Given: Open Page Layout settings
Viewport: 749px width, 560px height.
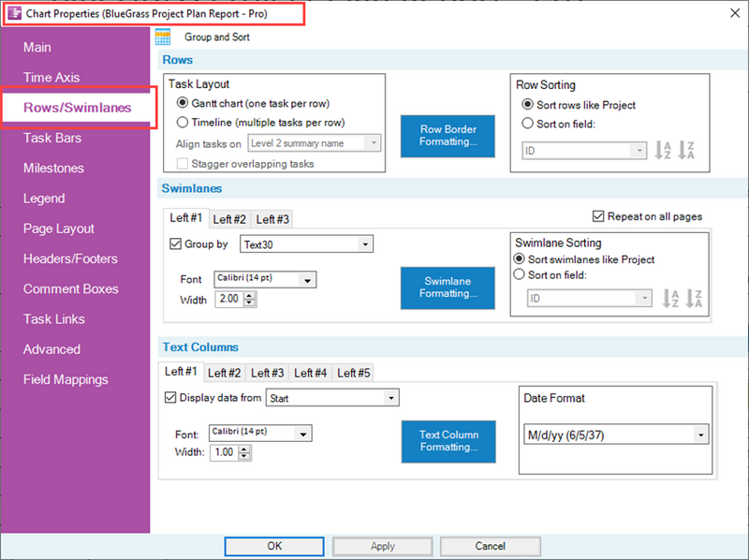Looking at the screenshot, I should click(x=59, y=228).
